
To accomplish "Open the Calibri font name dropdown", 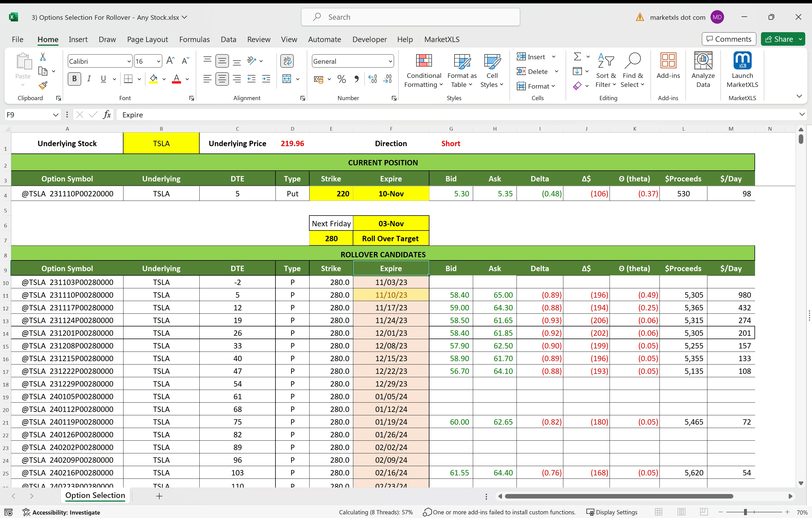I will [x=129, y=62].
